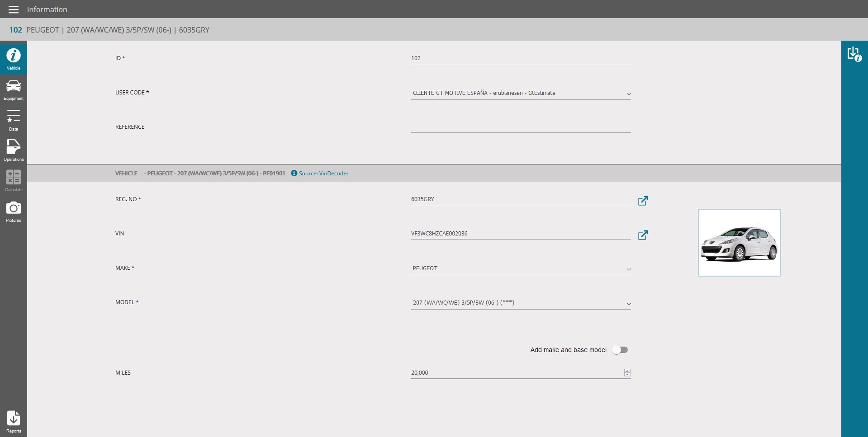Open the Reports section
Viewport: 868px width, 437px height.
coord(14,422)
